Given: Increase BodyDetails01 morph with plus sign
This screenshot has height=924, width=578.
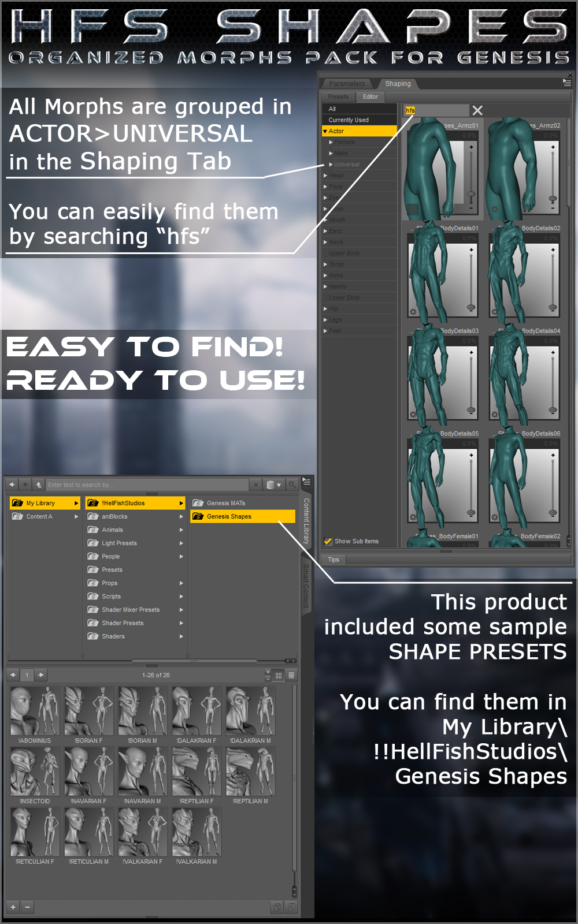Looking at the screenshot, I should tap(471, 250).
